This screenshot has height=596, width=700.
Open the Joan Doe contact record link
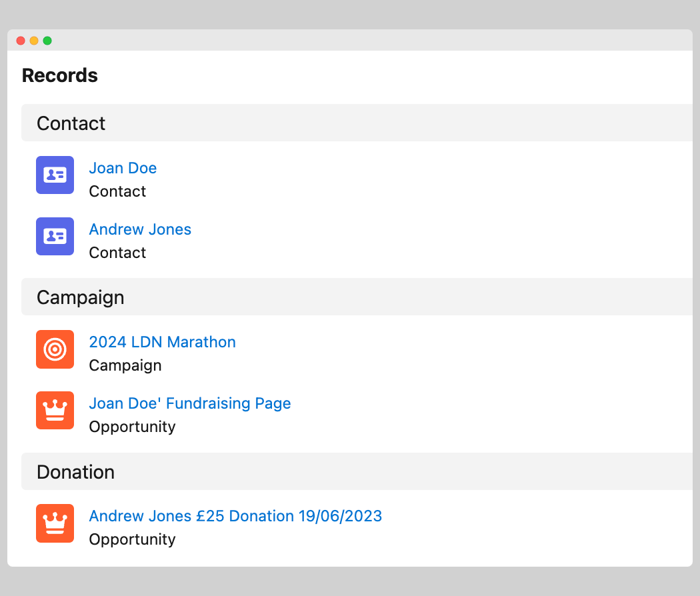tap(123, 168)
